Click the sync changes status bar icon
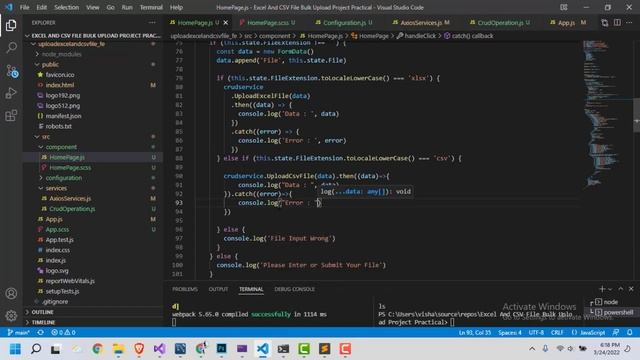Image resolution: width=640 pixels, height=360 pixels. click(x=40, y=332)
